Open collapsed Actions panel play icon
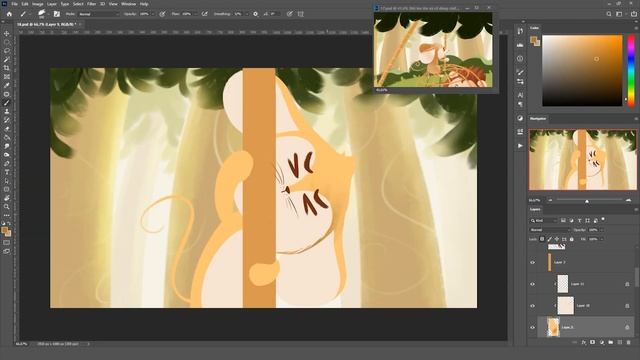This screenshot has height=360, width=640. (x=520, y=145)
